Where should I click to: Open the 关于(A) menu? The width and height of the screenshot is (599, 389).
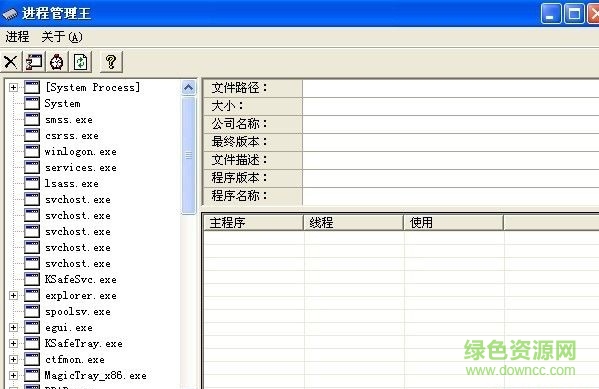62,37
